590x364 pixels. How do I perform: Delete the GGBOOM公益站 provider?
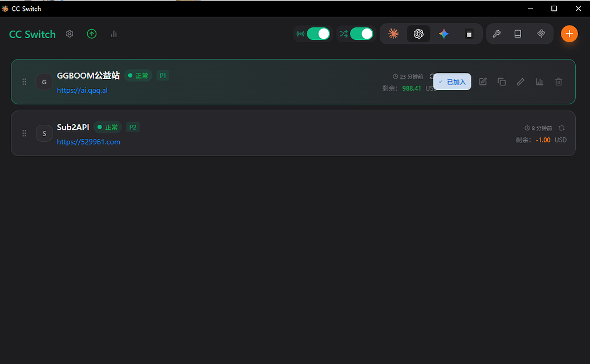coord(559,81)
